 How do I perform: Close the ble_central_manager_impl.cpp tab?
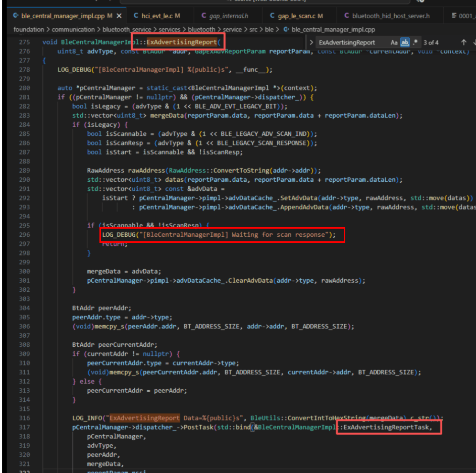pos(119,16)
